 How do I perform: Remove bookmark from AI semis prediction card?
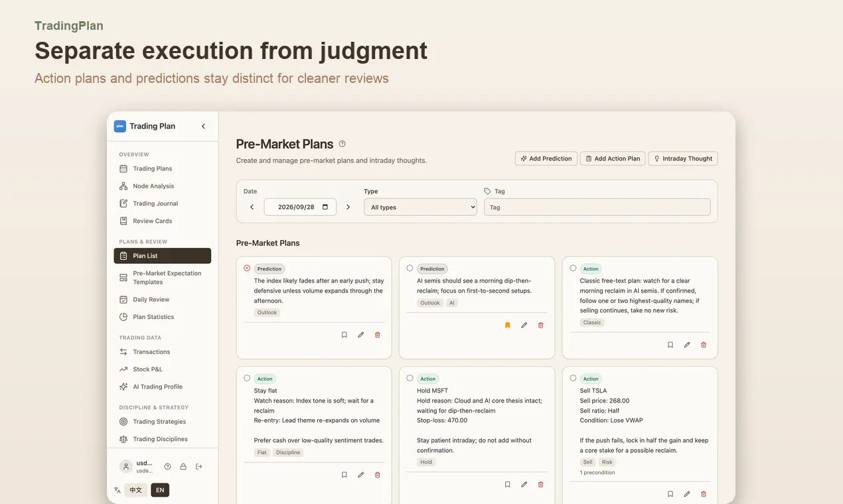(507, 325)
